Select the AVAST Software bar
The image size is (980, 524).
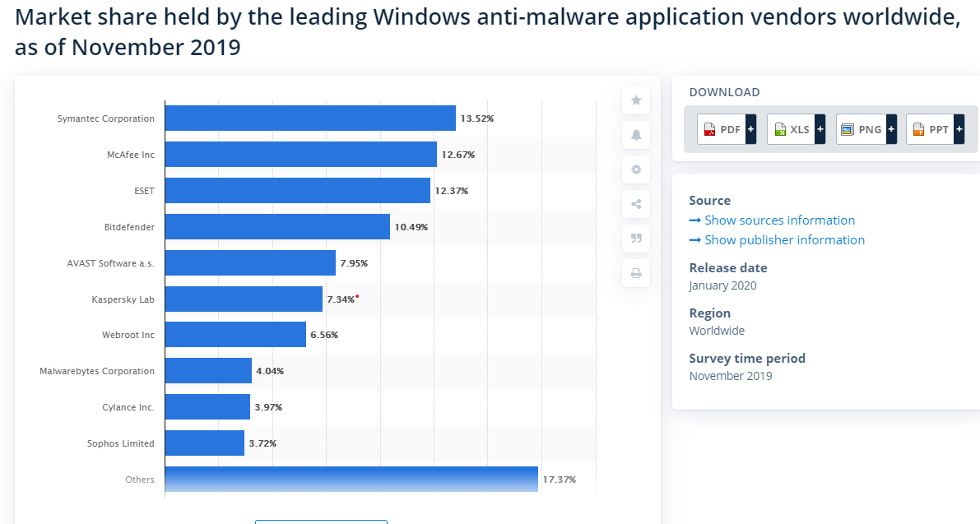[x=251, y=263]
